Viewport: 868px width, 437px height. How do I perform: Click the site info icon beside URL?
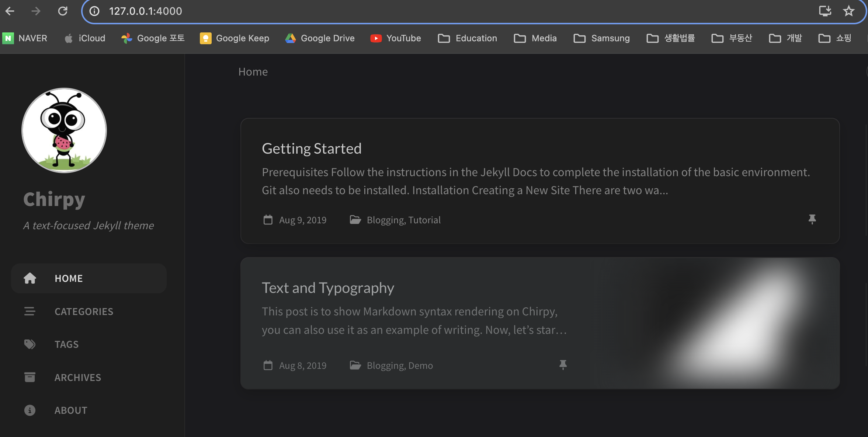(94, 11)
